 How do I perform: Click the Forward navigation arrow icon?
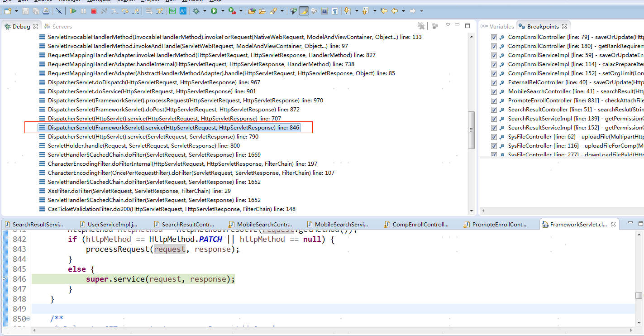[x=413, y=11]
